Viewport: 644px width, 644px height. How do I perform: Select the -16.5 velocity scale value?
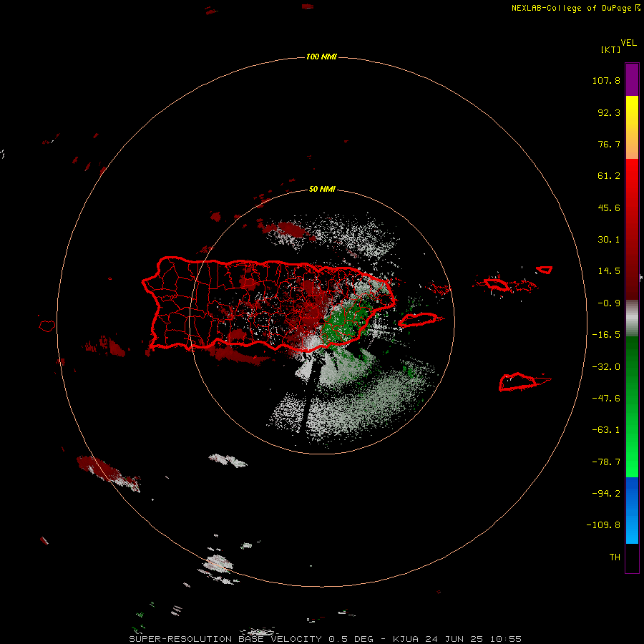[606, 335]
